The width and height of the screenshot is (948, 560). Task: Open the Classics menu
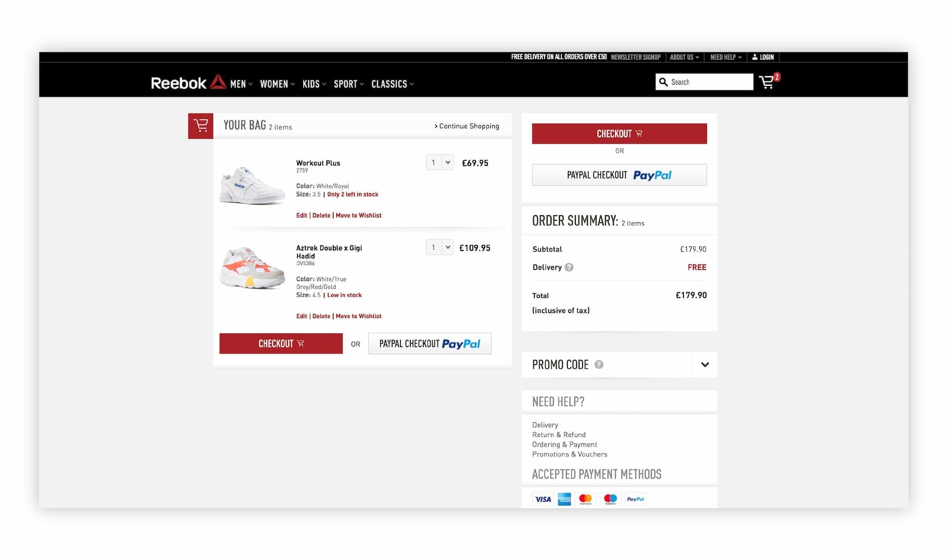pyautogui.click(x=393, y=84)
